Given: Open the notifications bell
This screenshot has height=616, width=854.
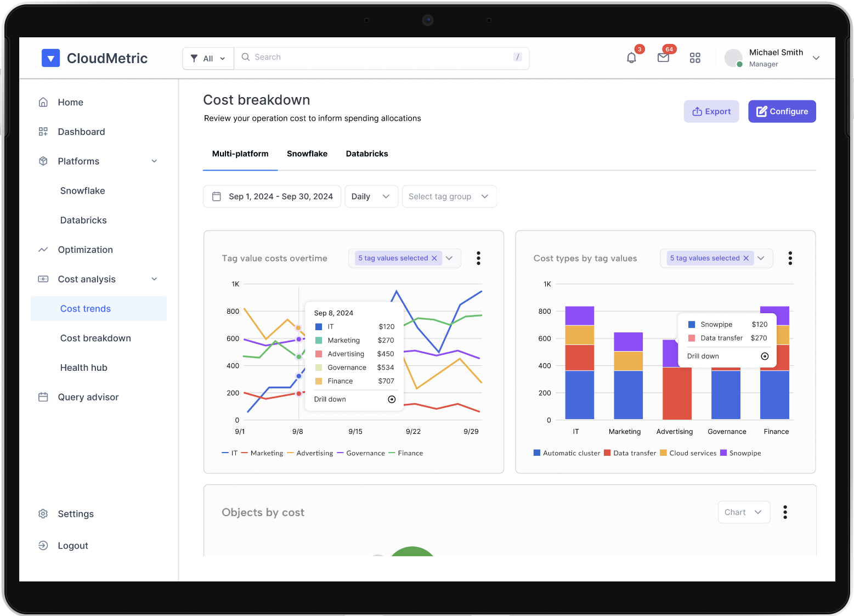Looking at the screenshot, I should pos(631,58).
